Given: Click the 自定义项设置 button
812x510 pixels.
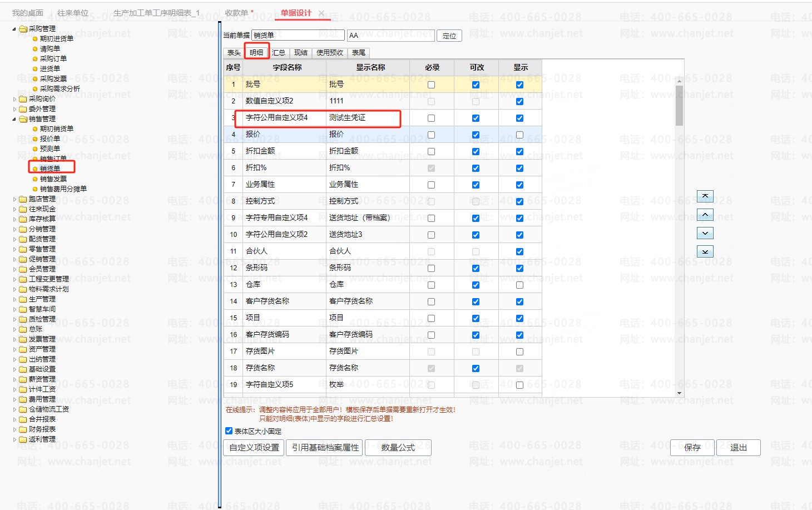Looking at the screenshot, I should coord(254,448).
